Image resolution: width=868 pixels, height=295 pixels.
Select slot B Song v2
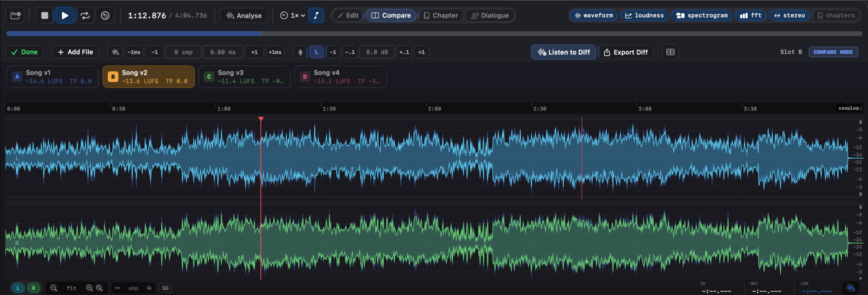[149, 77]
